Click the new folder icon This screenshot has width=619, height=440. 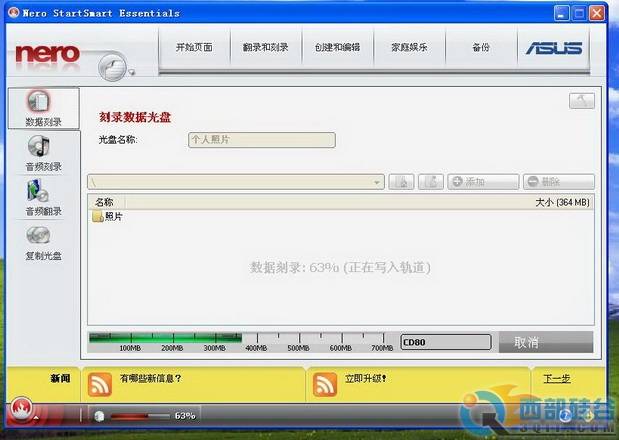click(x=431, y=182)
